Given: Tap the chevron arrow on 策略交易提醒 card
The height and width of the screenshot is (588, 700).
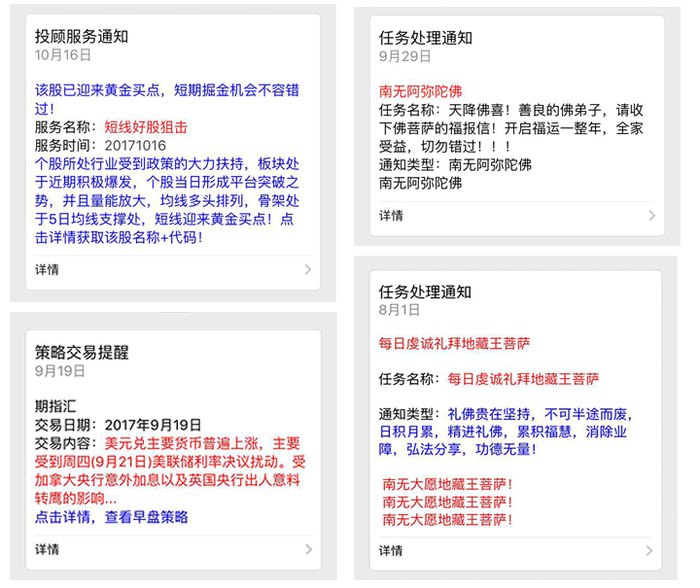Looking at the screenshot, I should 307,550.
